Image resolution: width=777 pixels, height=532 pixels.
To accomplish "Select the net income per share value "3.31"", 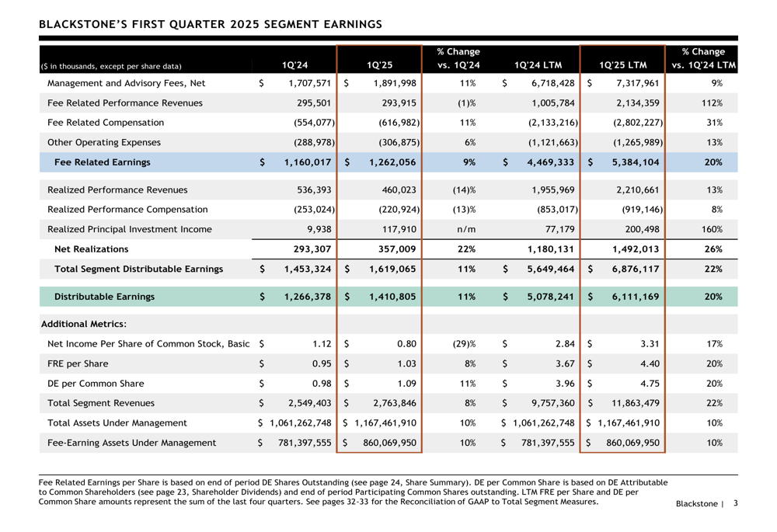I will [650, 344].
